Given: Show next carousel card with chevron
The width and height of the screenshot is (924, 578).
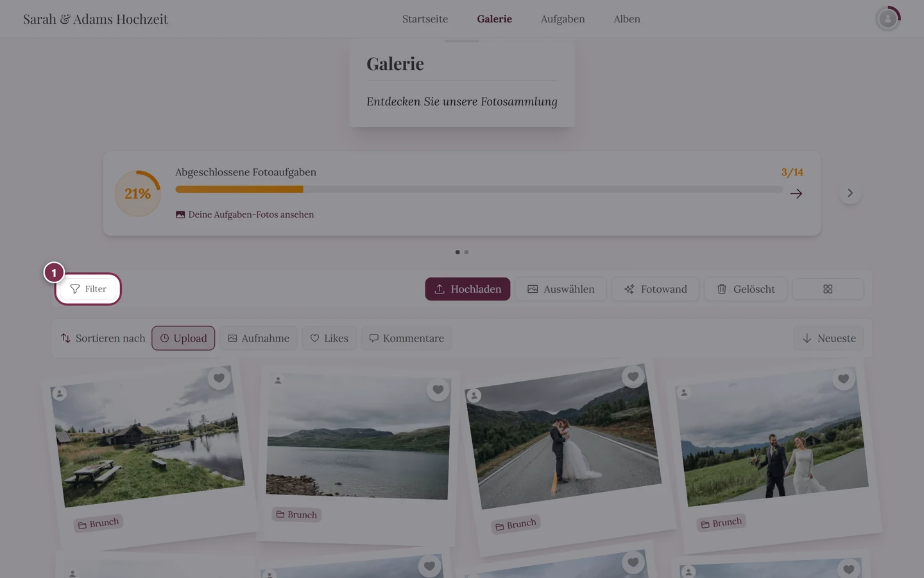Looking at the screenshot, I should click(850, 193).
